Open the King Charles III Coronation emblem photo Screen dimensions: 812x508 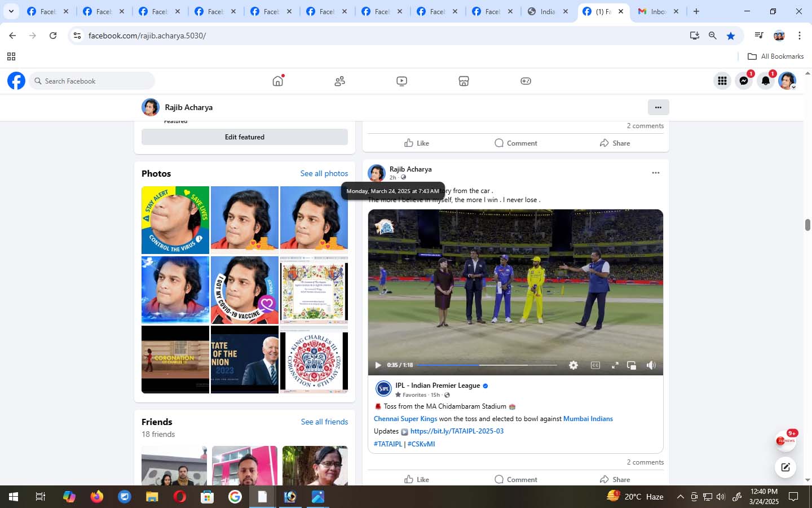click(314, 360)
